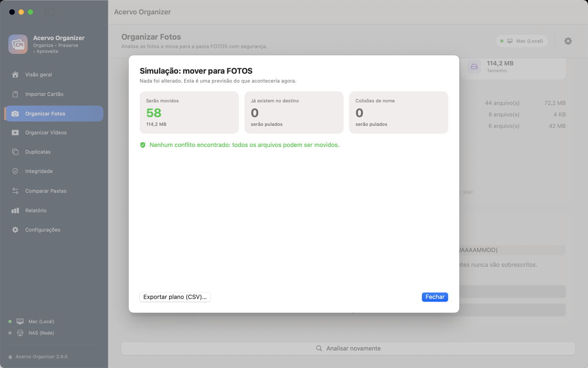Close the simulation dialog with Fechar
Viewport: 588px width, 368px height.
coord(435,297)
